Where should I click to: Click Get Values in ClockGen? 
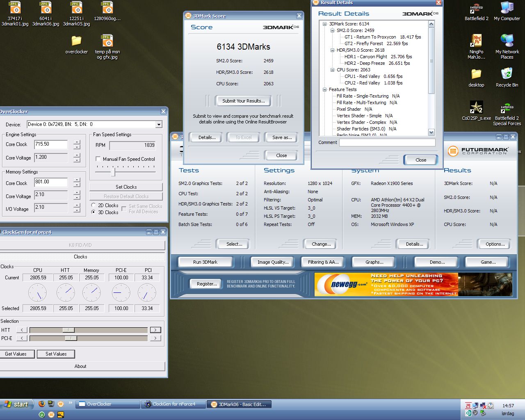(x=16, y=354)
